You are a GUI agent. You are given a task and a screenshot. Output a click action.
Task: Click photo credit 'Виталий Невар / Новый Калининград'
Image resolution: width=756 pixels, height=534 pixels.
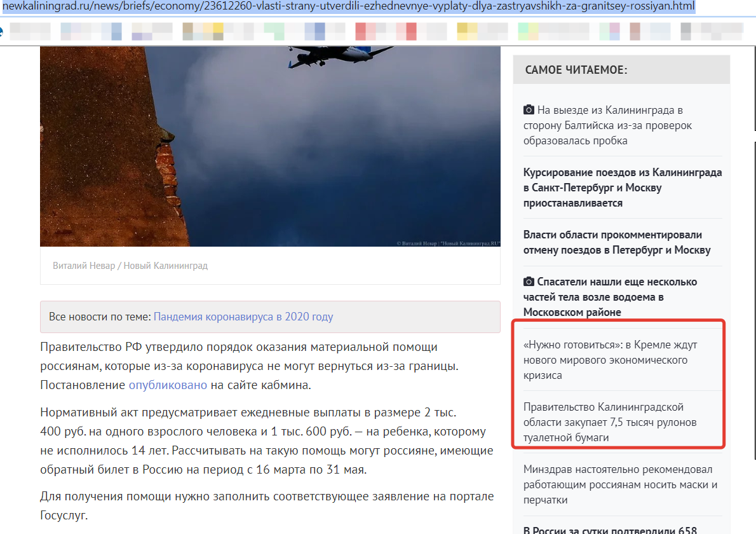(130, 266)
